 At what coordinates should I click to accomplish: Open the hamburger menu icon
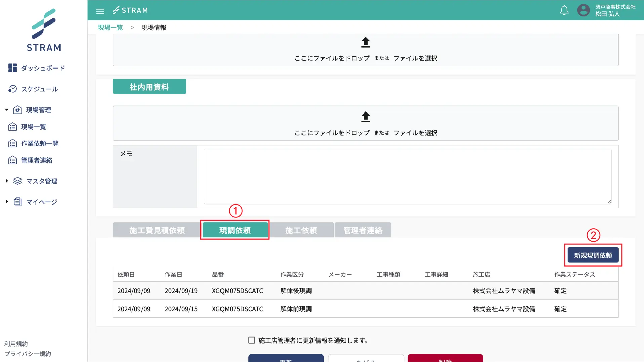100,11
